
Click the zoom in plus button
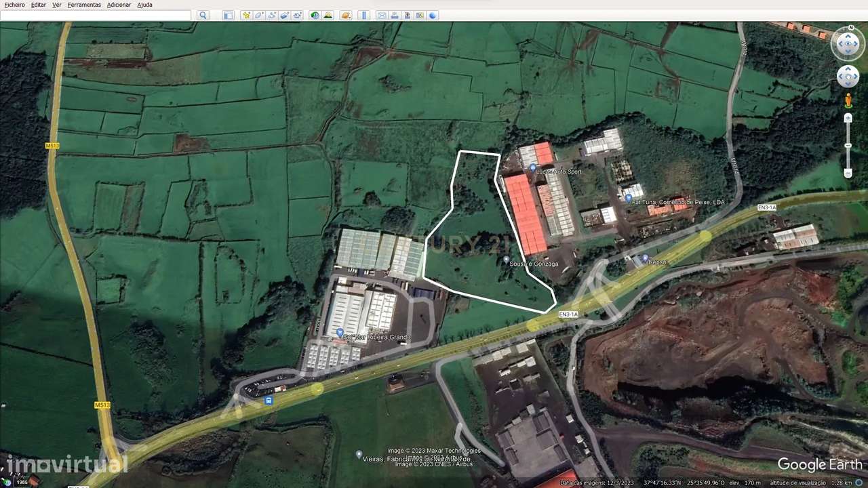click(848, 118)
